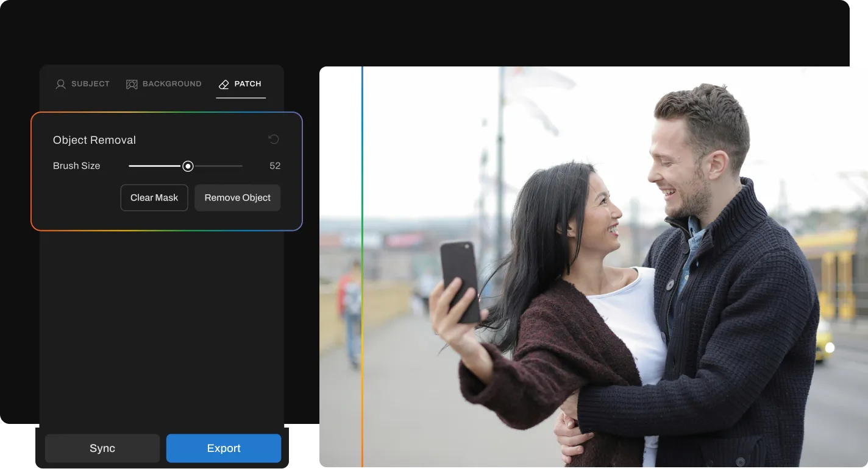Image resolution: width=868 pixels, height=469 pixels.
Task: Click the Sync button
Action: pyautogui.click(x=102, y=448)
